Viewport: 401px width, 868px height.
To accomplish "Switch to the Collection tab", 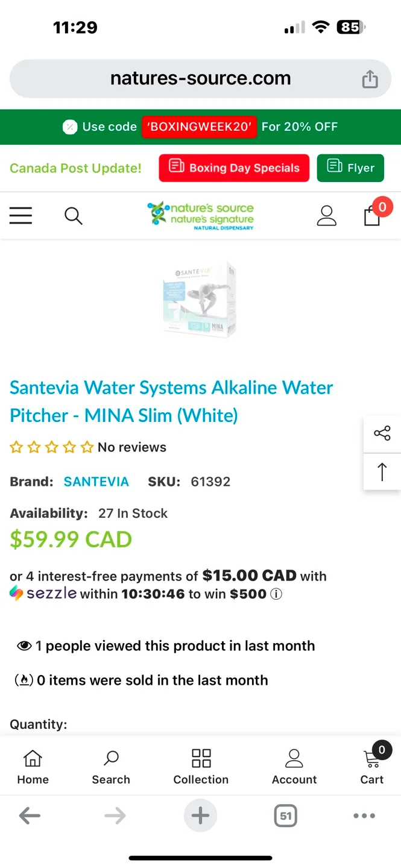I will 200,766.
